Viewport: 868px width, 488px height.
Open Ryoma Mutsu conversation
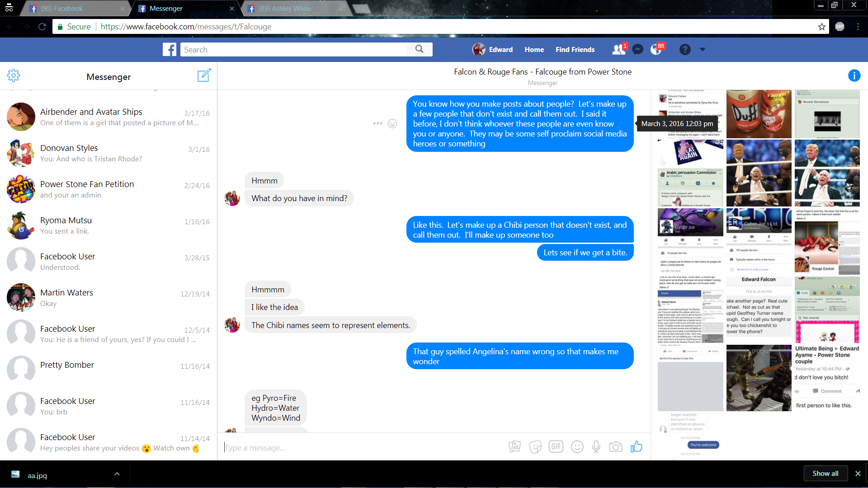pos(108,225)
